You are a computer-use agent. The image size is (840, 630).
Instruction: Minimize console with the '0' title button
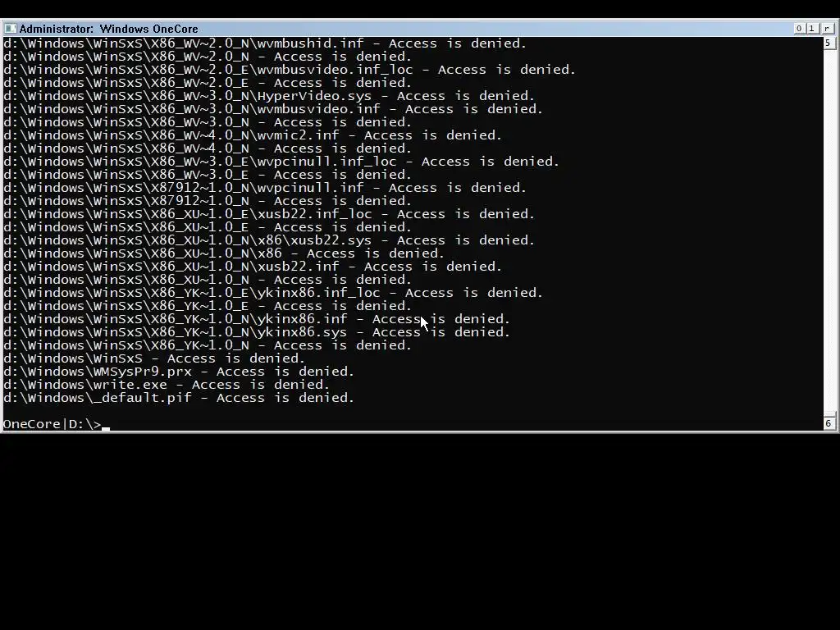point(799,29)
